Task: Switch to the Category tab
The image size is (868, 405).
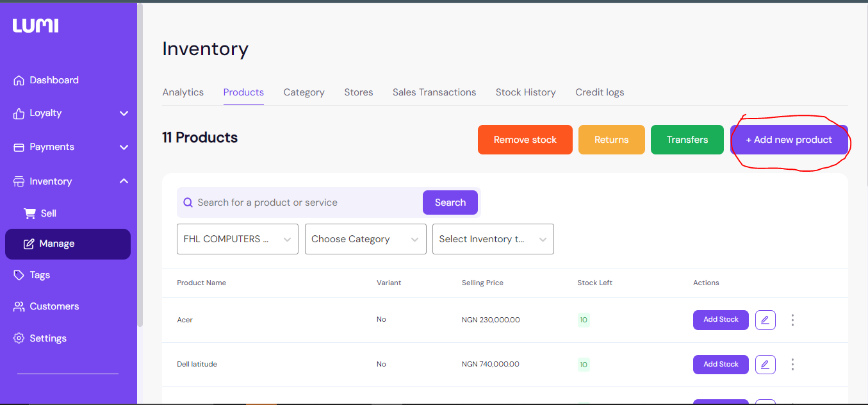Action: pos(304,92)
